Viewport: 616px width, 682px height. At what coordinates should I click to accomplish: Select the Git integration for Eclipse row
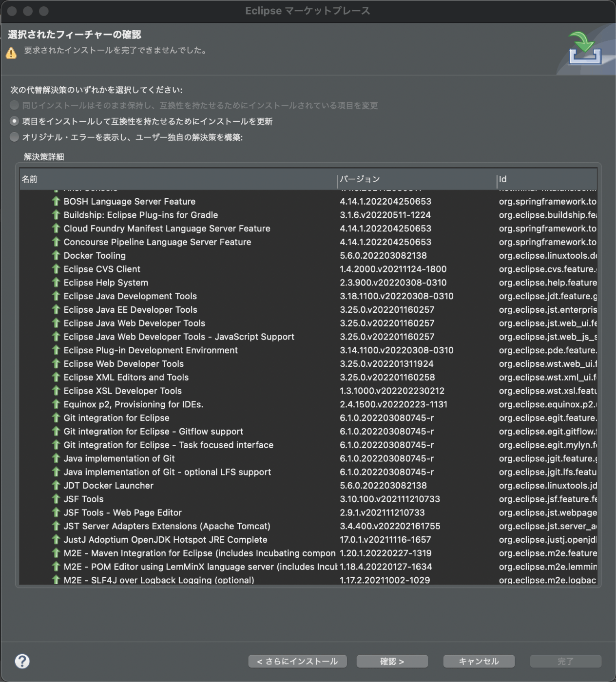[x=308, y=418]
